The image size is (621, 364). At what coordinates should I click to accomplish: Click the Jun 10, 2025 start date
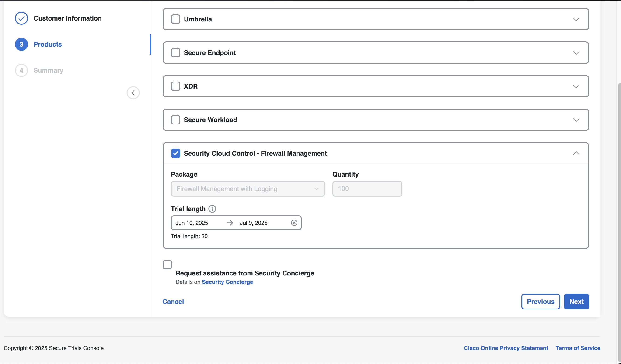pos(192,223)
